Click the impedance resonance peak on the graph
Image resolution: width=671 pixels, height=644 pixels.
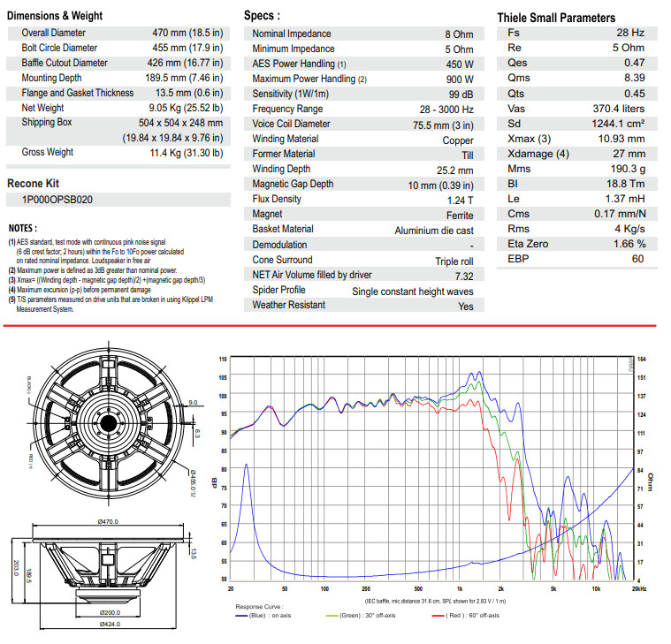pos(246,465)
